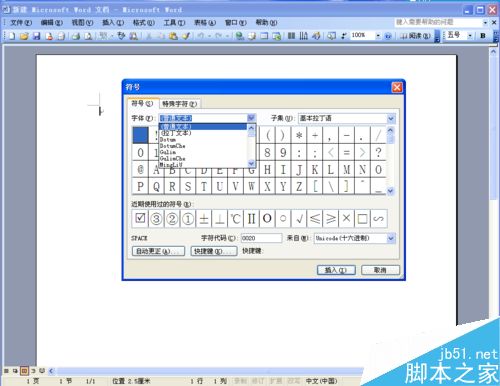Image resolution: width=500 pixels, height=386 pixels.
Task: Click the Help question-mark icon beside zoom
Action: click(x=388, y=36)
